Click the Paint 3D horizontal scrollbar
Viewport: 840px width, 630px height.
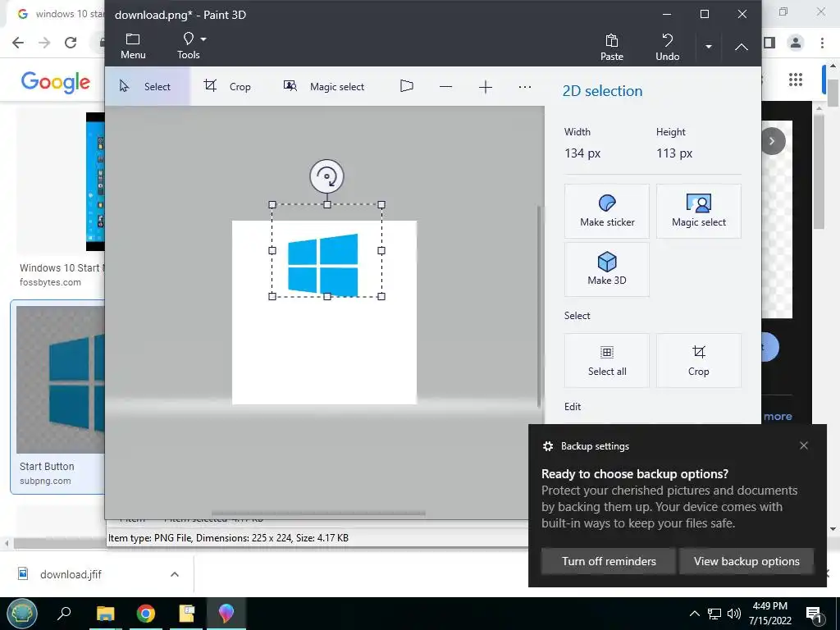tap(319, 514)
